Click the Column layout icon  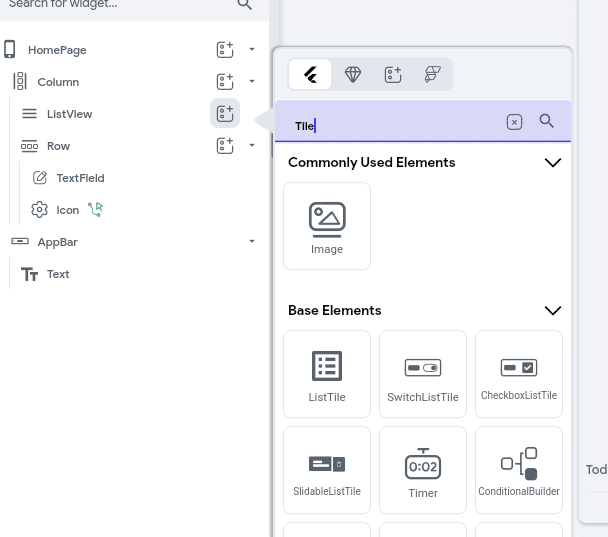tap(20, 81)
